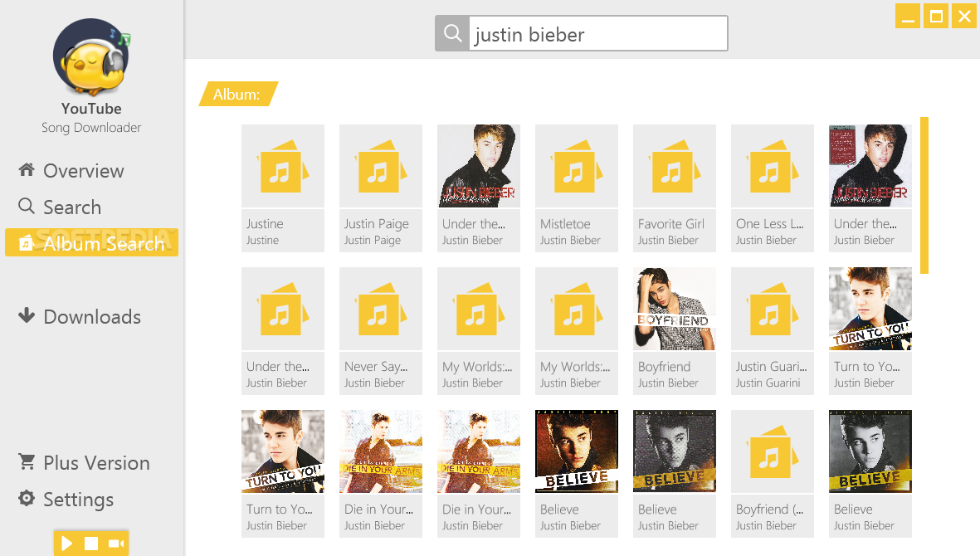980x556 pixels.
Task: Click the justin bieber search field
Action: click(598, 34)
